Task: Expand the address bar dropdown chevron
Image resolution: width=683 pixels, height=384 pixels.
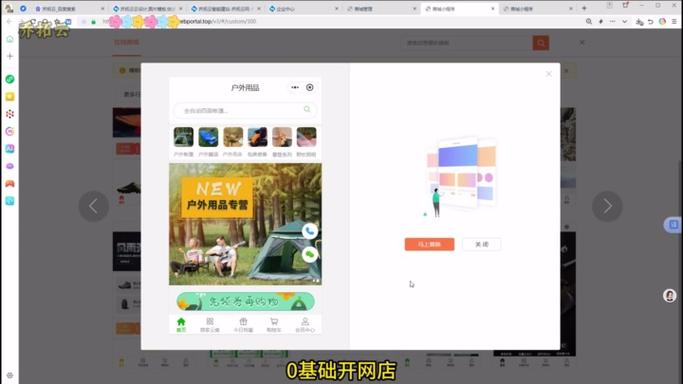Action: (x=625, y=21)
